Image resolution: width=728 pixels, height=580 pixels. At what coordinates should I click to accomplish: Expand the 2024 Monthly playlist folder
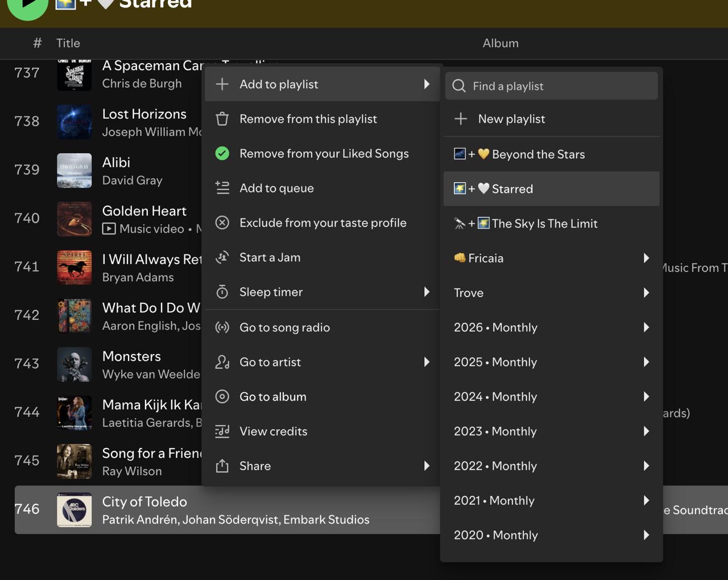[x=646, y=397]
